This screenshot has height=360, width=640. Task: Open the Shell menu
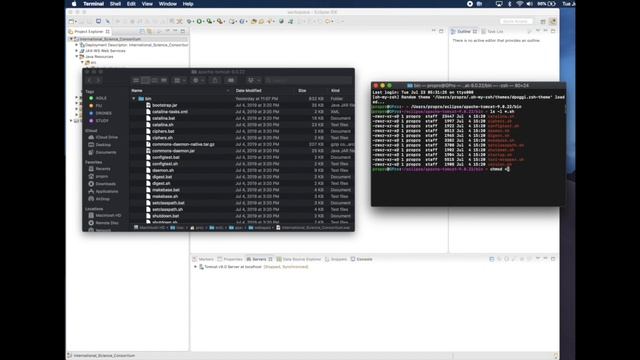[115, 4]
